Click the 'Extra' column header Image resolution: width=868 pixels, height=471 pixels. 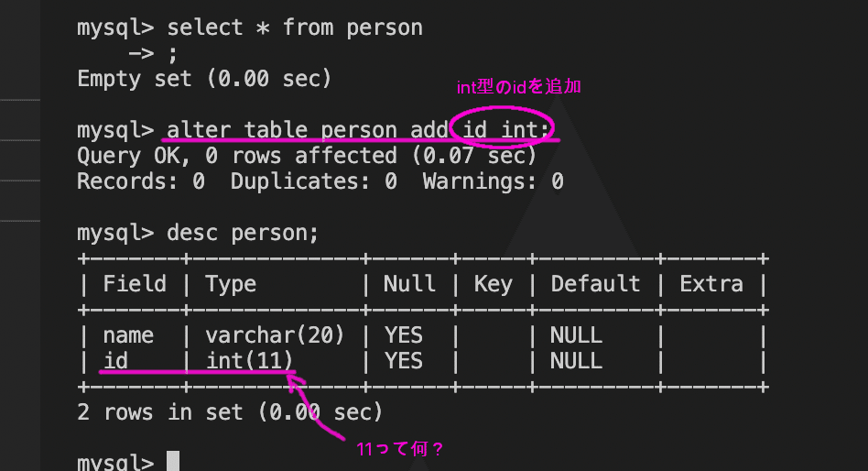(x=711, y=284)
